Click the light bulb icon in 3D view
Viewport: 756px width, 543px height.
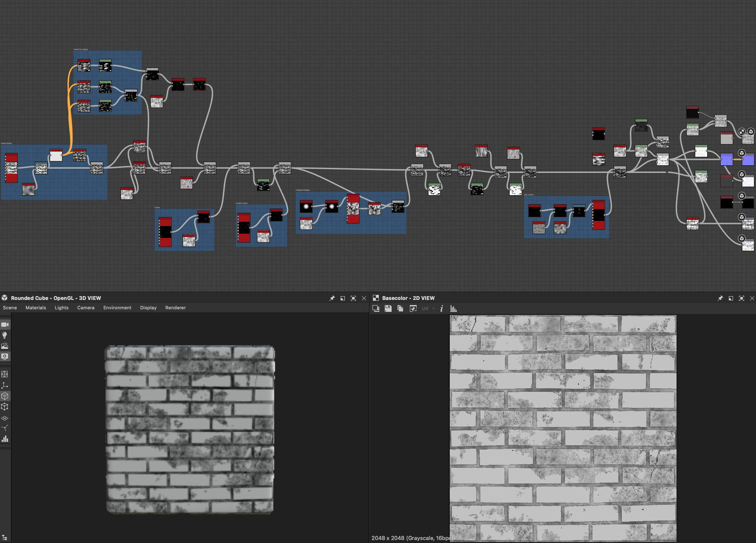click(x=5, y=335)
